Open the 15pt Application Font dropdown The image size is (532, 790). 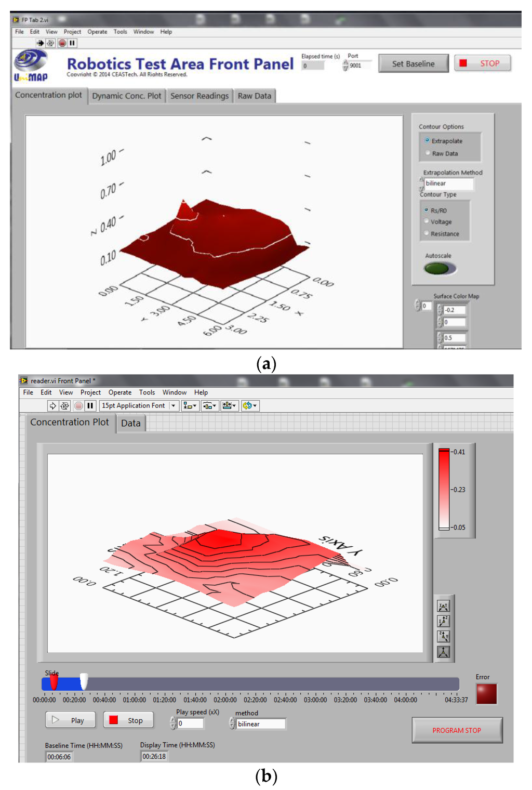[x=139, y=405]
